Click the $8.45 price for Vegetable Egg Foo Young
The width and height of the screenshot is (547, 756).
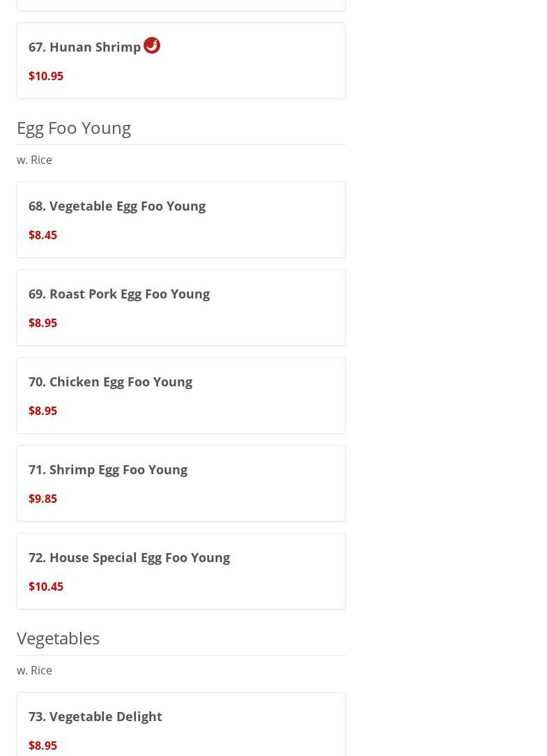point(43,235)
